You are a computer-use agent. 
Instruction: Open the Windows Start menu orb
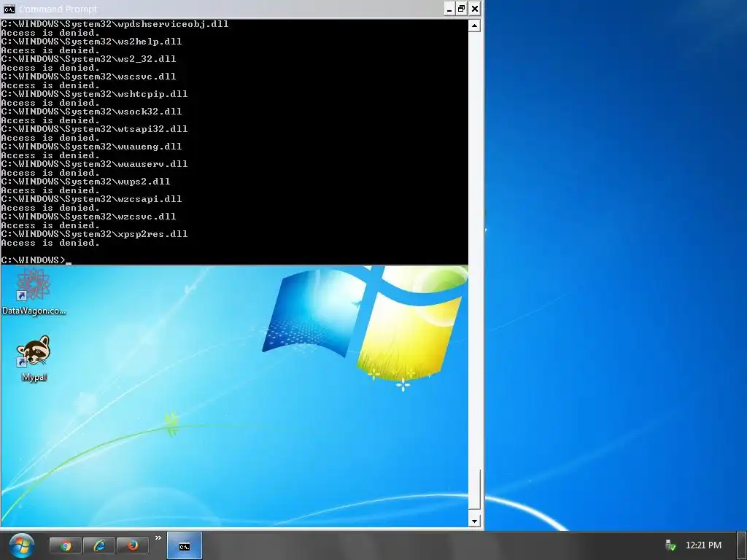tap(21, 545)
